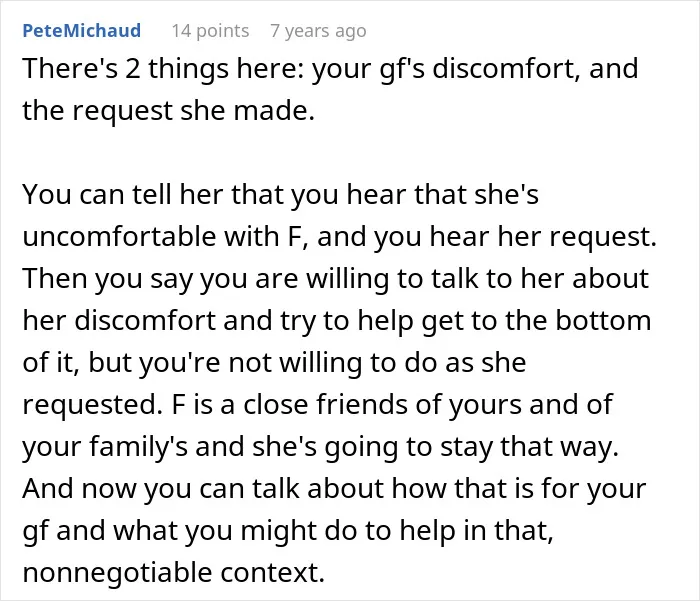Click the line 'There's 2 things here'
The height and width of the screenshot is (601, 700).
point(330,69)
